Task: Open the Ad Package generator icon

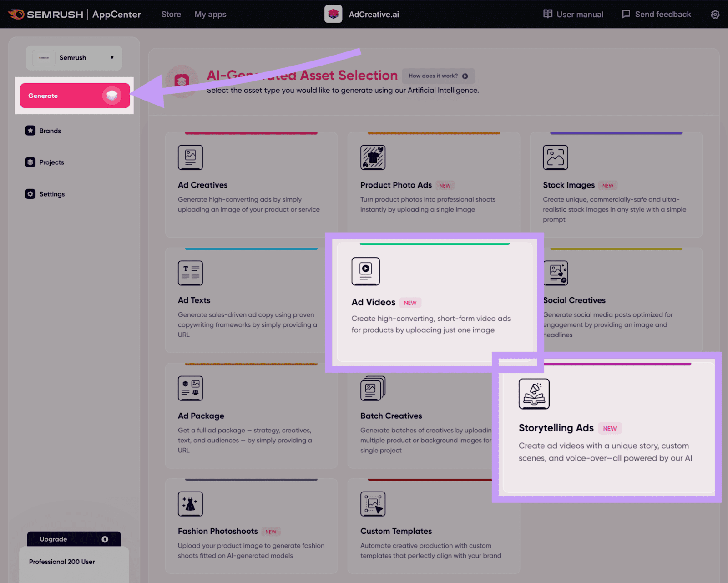Action: pyautogui.click(x=190, y=388)
